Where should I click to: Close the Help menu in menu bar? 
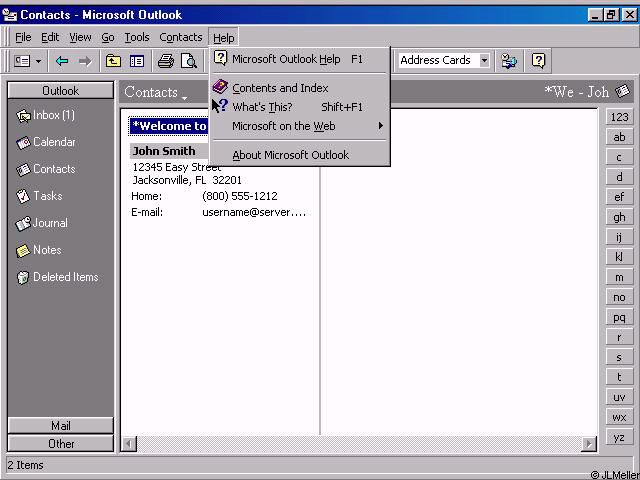click(x=223, y=38)
